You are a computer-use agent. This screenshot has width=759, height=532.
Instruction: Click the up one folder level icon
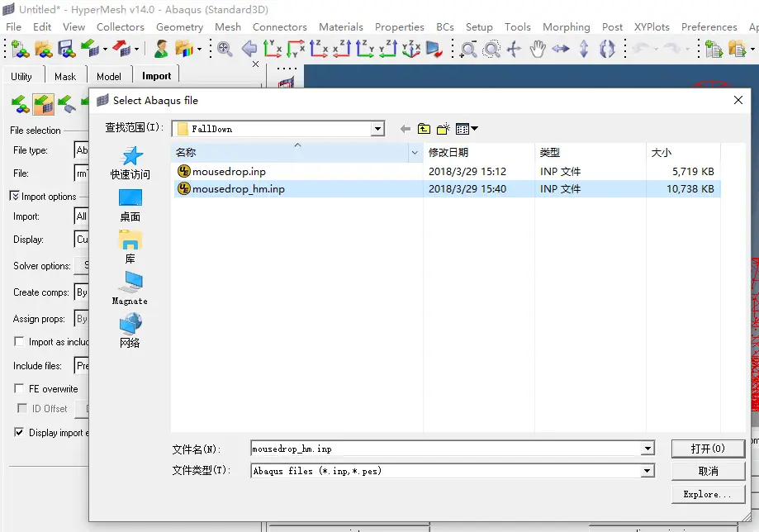[x=424, y=129]
